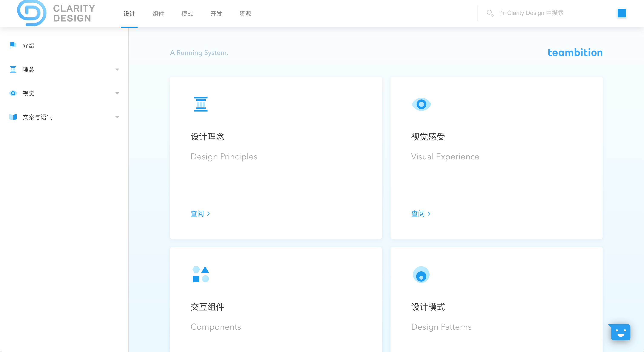The image size is (644, 352).
Task: Click the pillar icon in 设计理念 card
Action: pos(201,104)
